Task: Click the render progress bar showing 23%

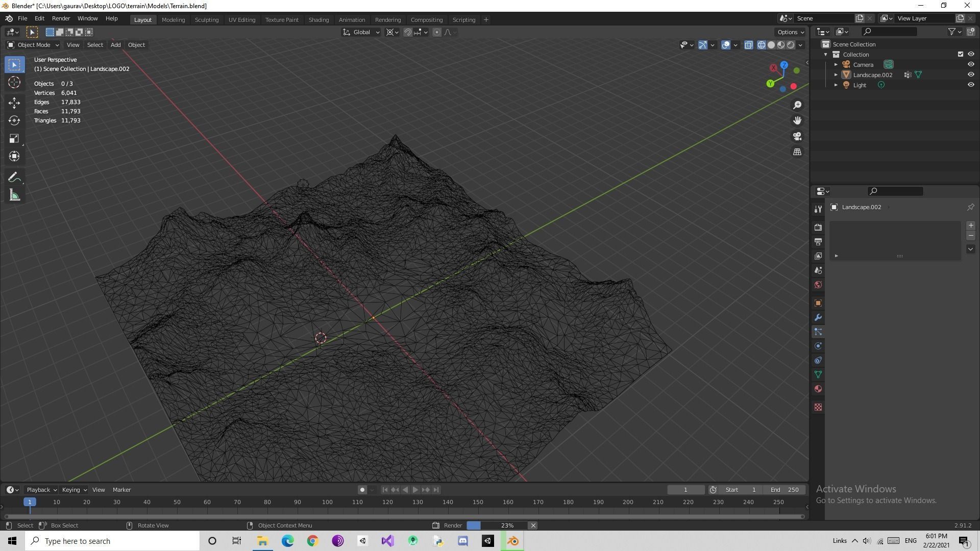Action: point(497,525)
